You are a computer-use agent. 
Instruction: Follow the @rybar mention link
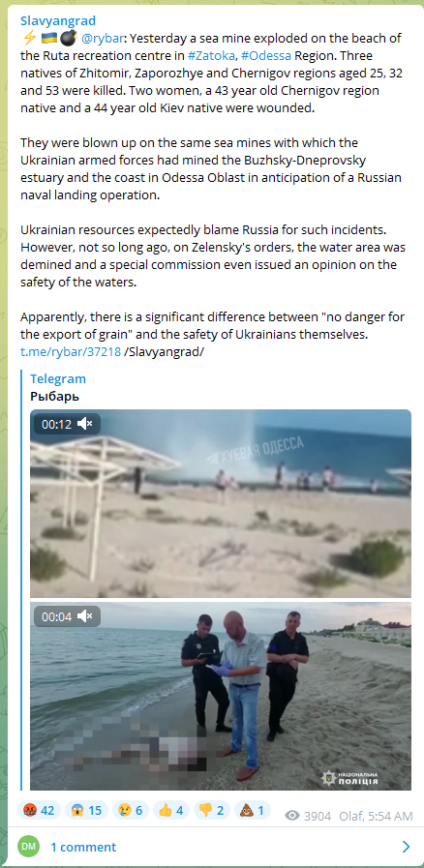pyautogui.click(x=102, y=39)
